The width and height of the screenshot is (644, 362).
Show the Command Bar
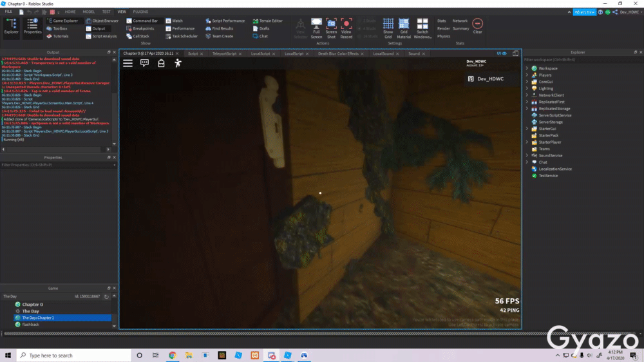coord(142,21)
